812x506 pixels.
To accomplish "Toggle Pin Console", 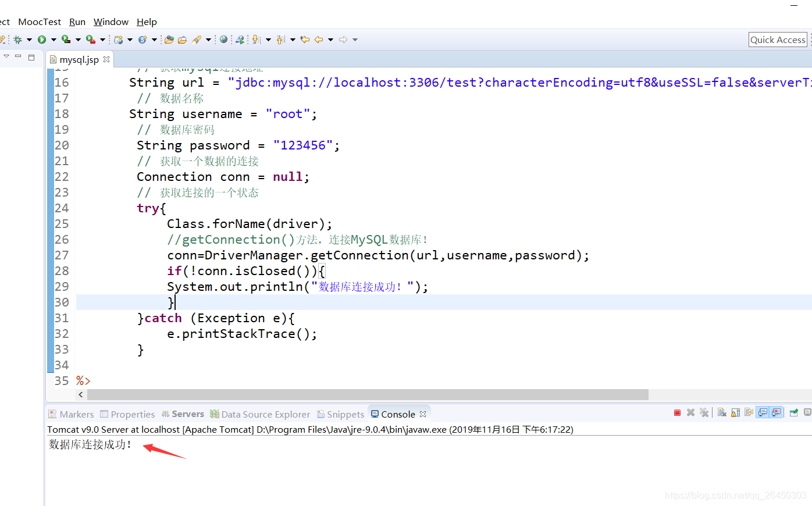I will (794, 412).
